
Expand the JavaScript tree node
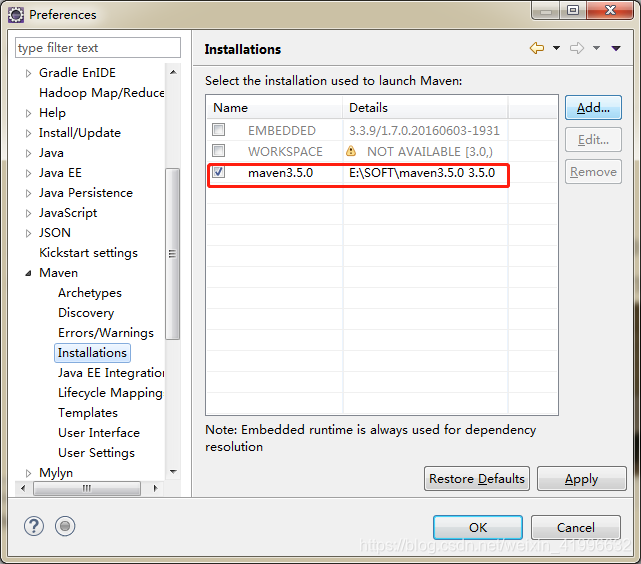coord(28,213)
